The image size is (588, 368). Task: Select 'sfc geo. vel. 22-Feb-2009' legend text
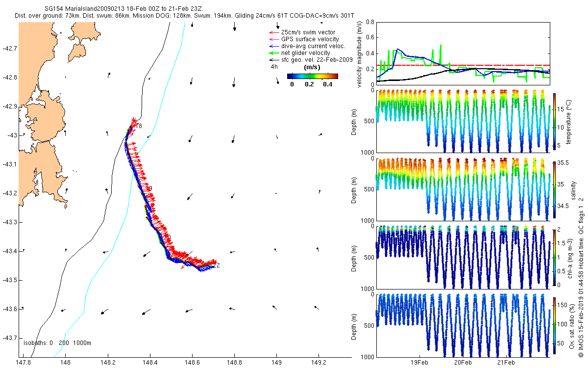point(317,60)
